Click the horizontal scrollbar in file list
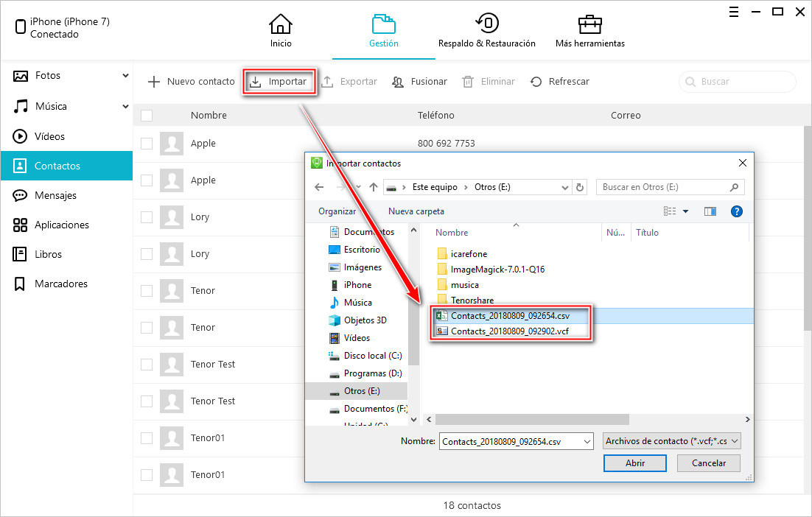 (531, 419)
